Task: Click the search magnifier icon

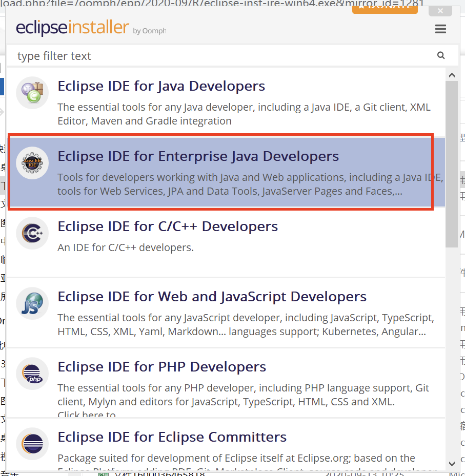Action: (x=441, y=55)
